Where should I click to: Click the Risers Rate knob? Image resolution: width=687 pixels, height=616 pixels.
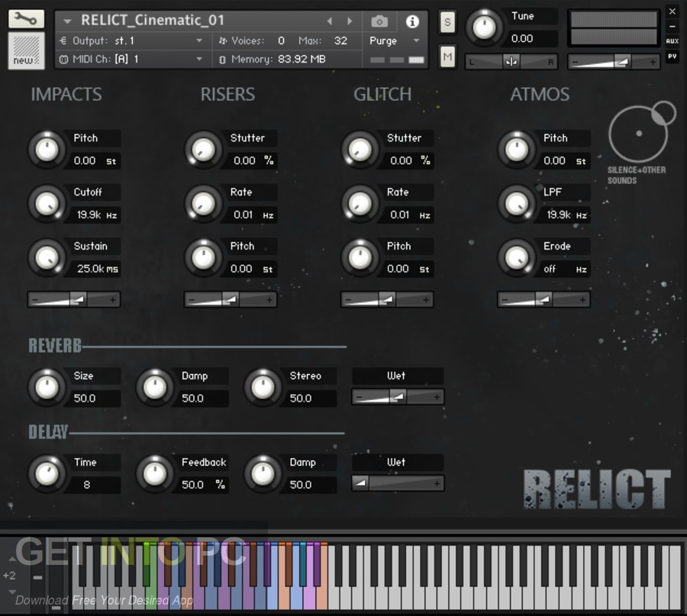coord(203,204)
